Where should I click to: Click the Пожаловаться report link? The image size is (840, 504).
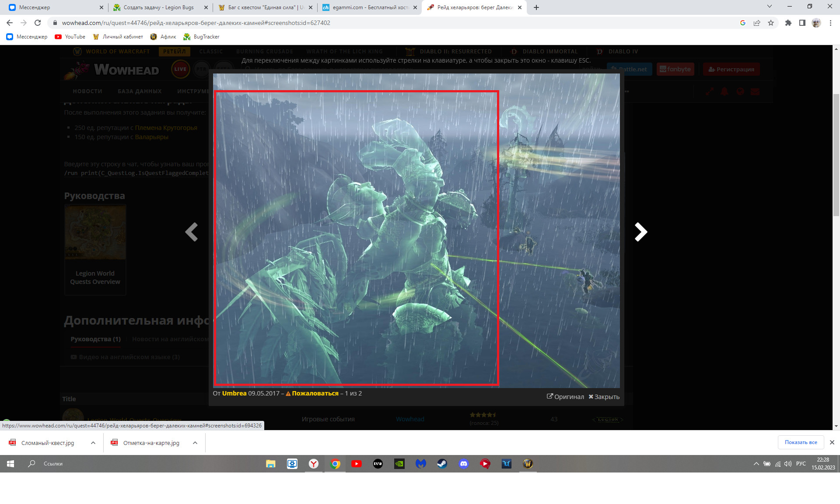pos(315,393)
